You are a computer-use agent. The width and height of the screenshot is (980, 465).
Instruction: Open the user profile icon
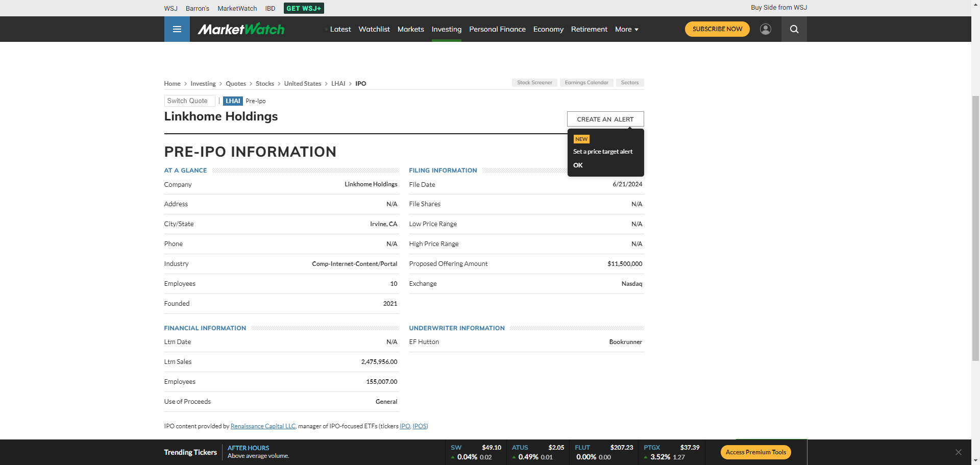click(x=766, y=29)
